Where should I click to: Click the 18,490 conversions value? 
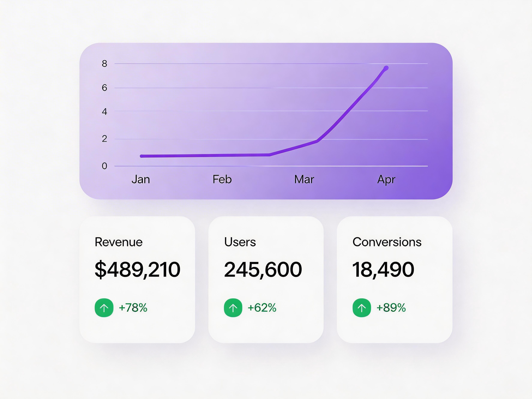coord(383,269)
